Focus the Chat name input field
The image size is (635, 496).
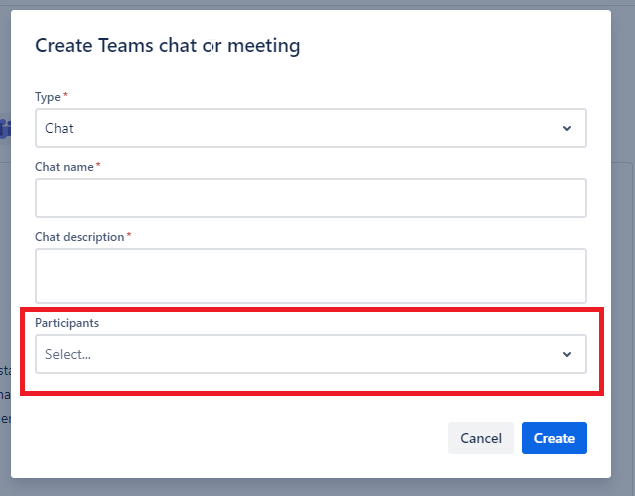(x=311, y=198)
